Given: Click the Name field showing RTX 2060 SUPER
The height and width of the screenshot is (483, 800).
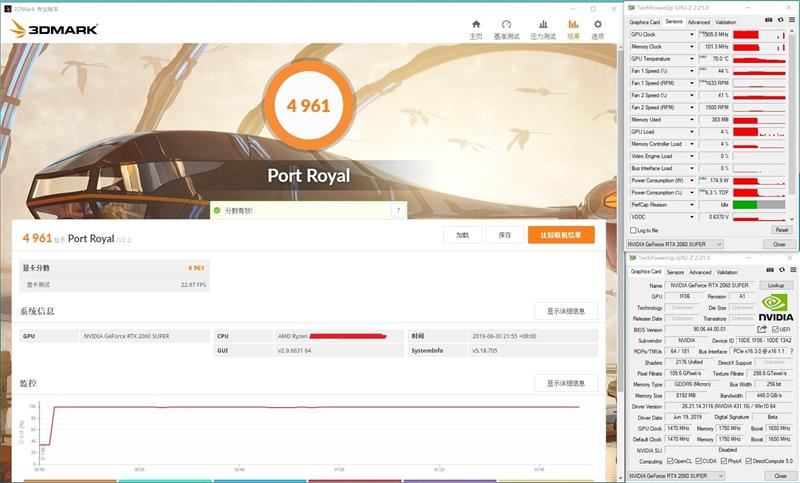Looking at the screenshot, I should (710, 286).
